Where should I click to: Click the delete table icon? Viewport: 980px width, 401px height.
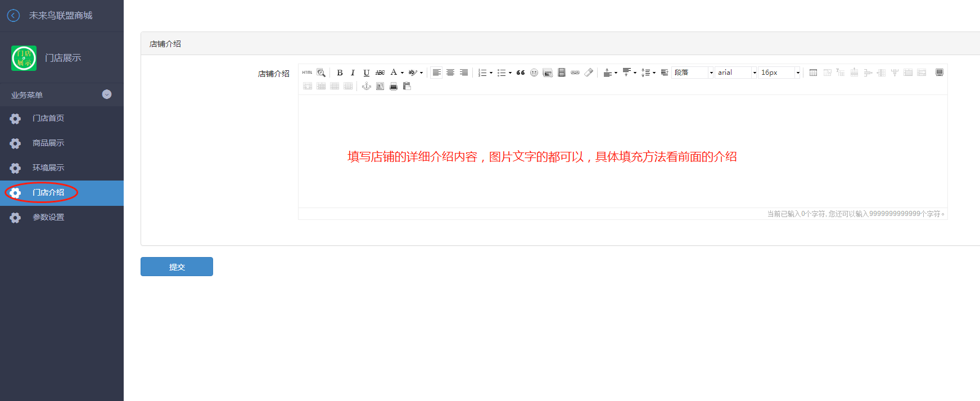(x=827, y=73)
